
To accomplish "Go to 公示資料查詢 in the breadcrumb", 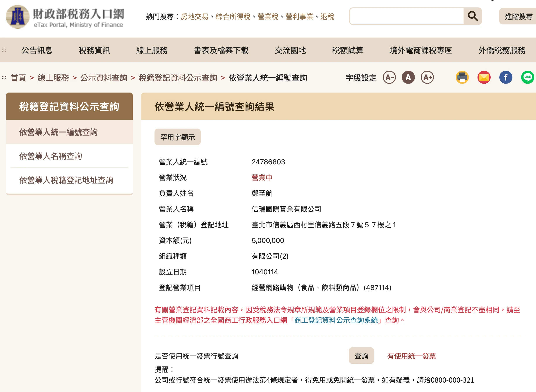I will [104, 78].
